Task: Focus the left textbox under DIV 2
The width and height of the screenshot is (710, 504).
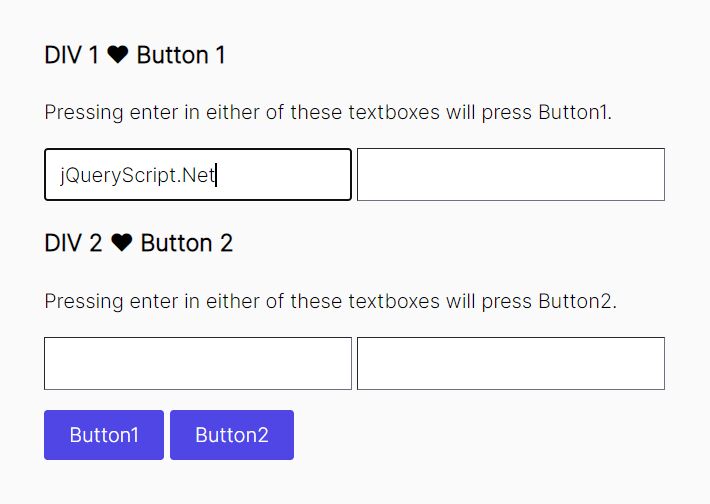Action: 198,363
